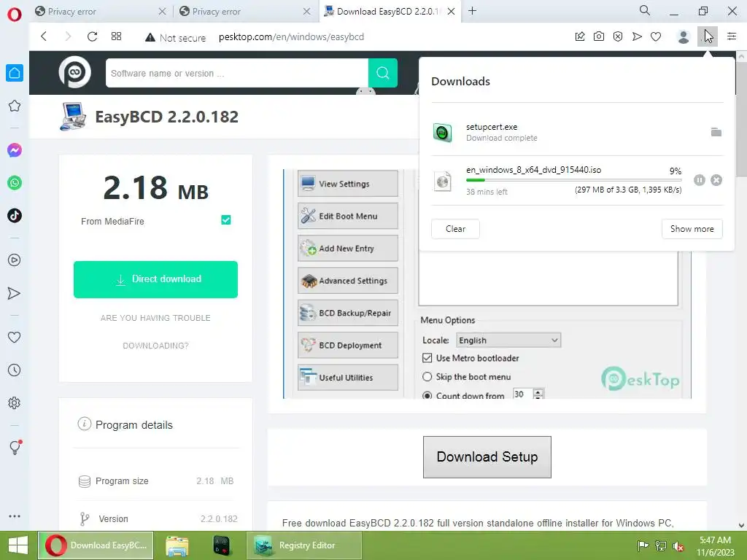Go back to the previous page
Image resolution: width=747 pixels, height=560 pixels.
(x=44, y=36)
